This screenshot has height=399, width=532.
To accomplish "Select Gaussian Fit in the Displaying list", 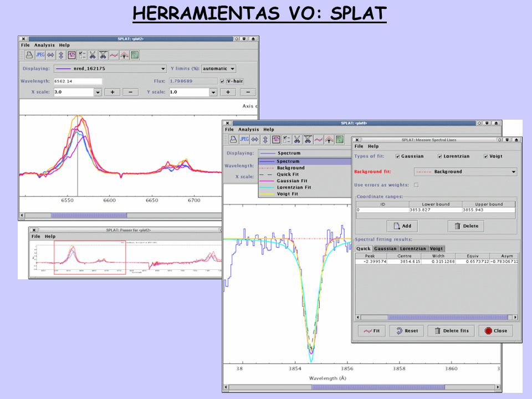I will pos(304,181).
